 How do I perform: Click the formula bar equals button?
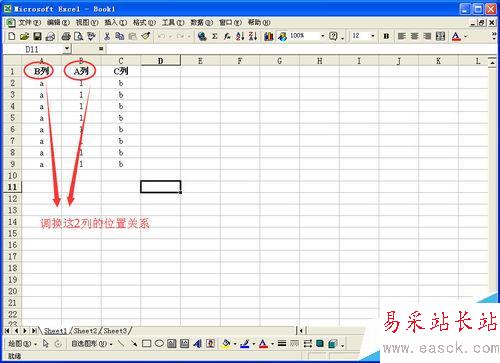101,49
